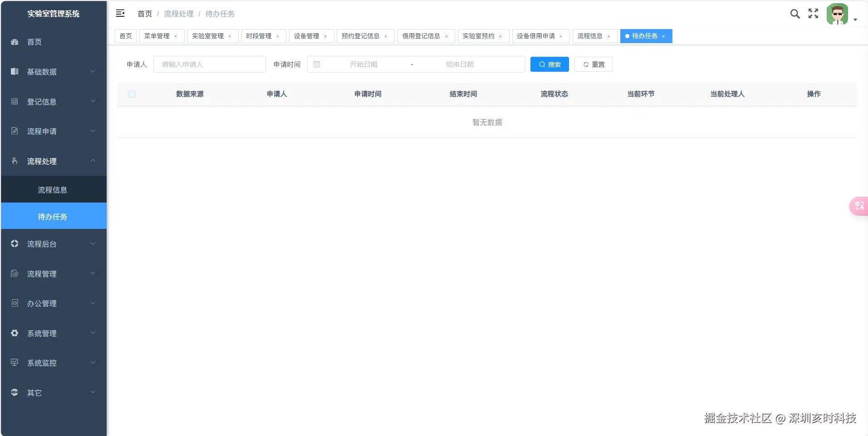Screen dimensions: 868x436
Task: Expand the 其它 menu
Action: [x=93, y=392]
